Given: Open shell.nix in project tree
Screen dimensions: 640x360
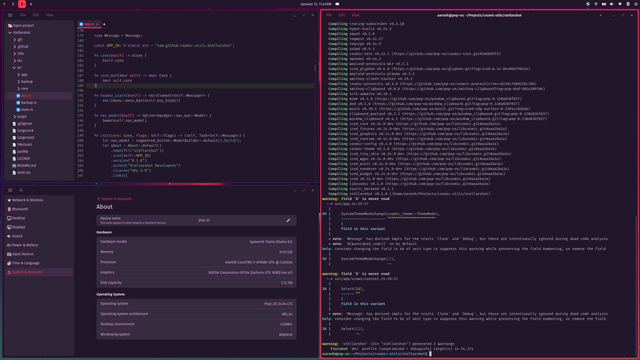Looking at the screenshot, I should (39, 172).
